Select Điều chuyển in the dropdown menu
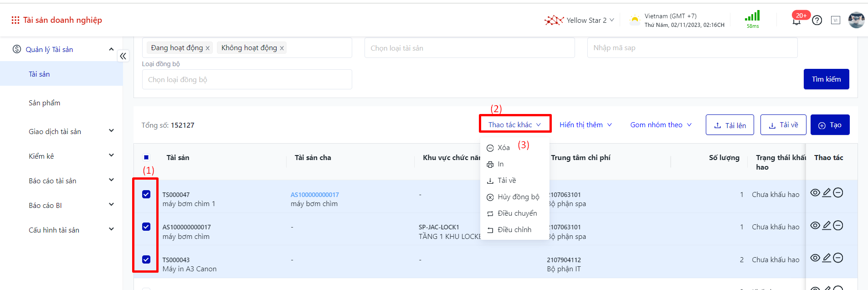Screen dimensions: 868x290 coord(517,213)
